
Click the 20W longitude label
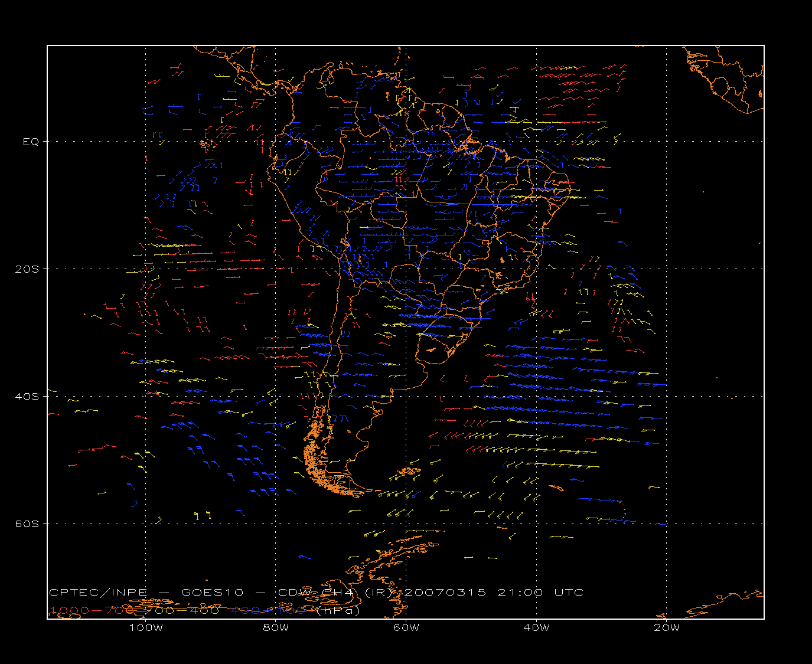pos(667,628)
